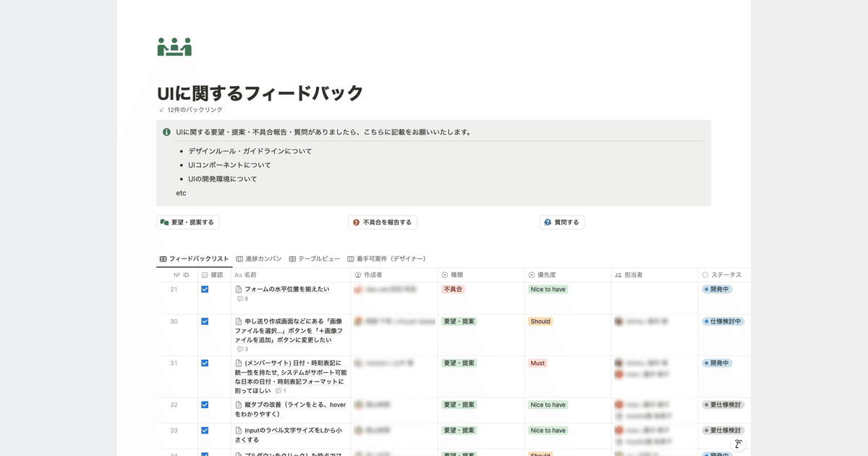Open the page icon of the (メンバーサイト) 日付・時刻表記 row
The width and height of the screenshot is (868, 456).
239,363
